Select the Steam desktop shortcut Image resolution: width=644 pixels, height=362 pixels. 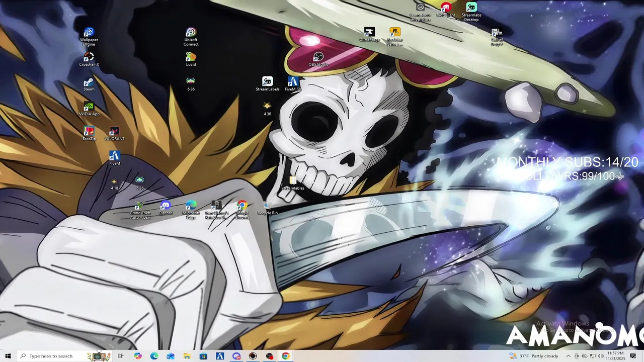pos(89,84)
